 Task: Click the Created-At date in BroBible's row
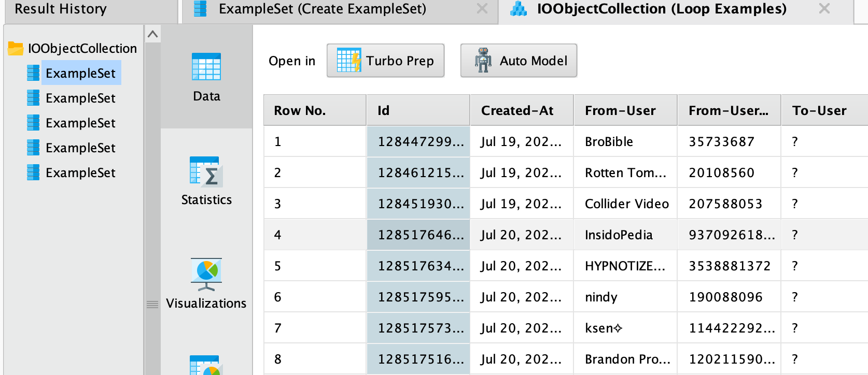[x=522, y=141]
